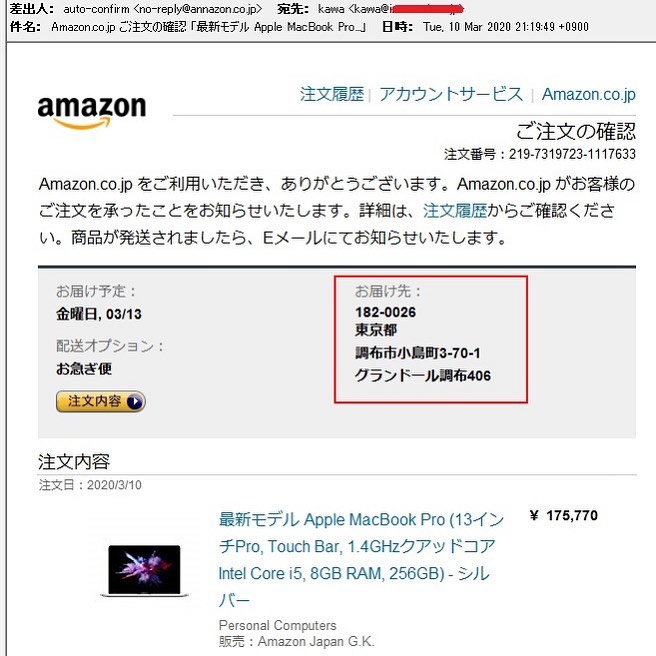This screenshot has height=656, width=656.
Task: Click the sender address auto-confirm
Action: pyautogui.click(x=162, y=9)
